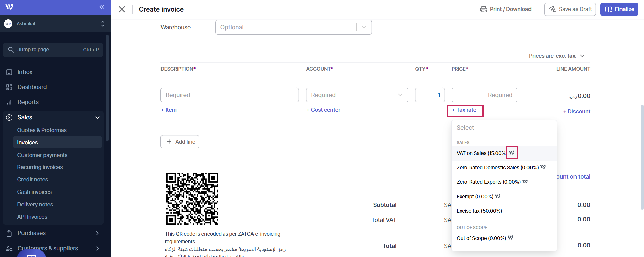Viewport: 644px width, 257px height.
Task: Click the Print / Download button
Action: 506,9
